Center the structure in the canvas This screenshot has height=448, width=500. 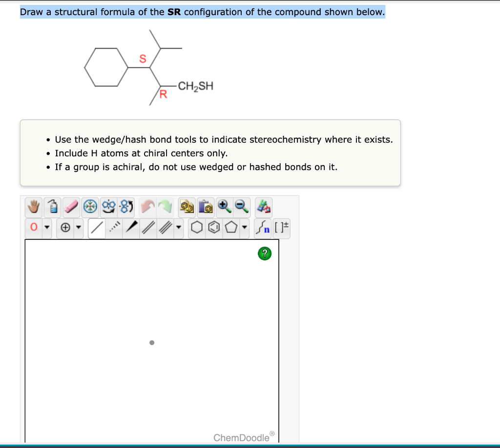coord(90,206)
